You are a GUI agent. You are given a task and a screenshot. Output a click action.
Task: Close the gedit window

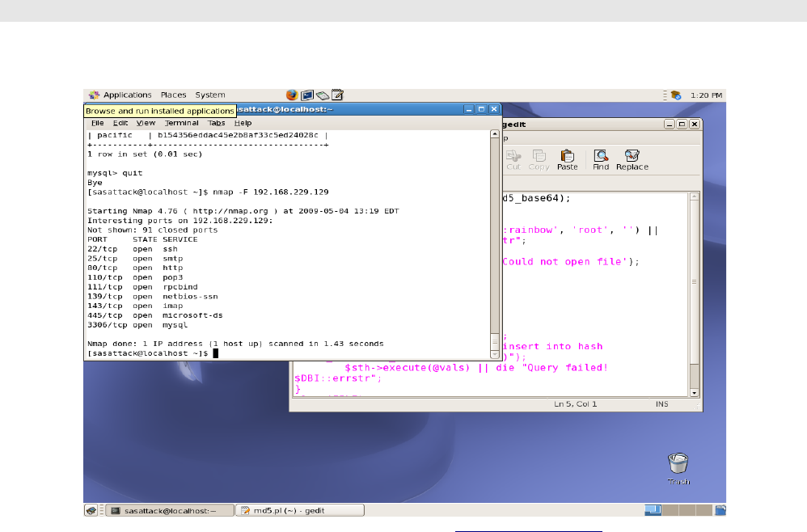[x=695, y=124]
